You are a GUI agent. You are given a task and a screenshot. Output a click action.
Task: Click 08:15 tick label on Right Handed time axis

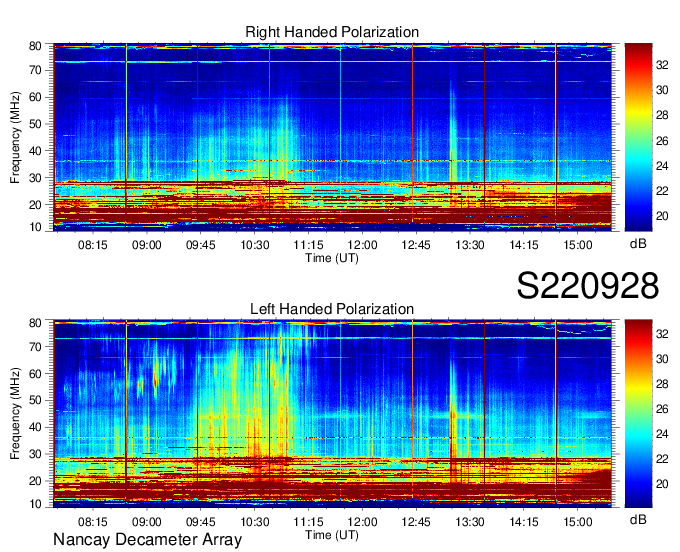tap(92, 245)
